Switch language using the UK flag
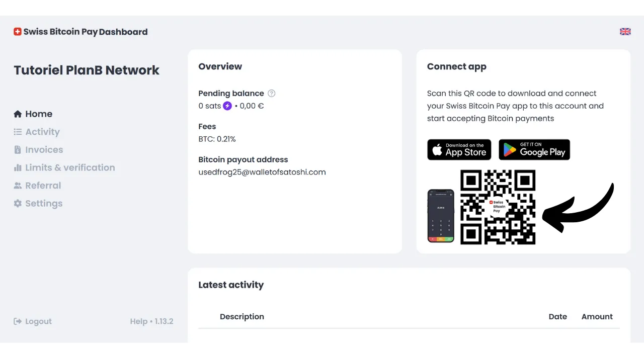The height and width of the screenshot is (358, 644). coord(625,31)
